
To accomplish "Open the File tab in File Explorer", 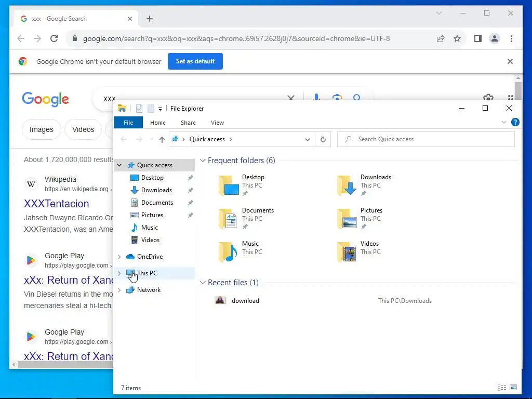I will coord(128,123).
